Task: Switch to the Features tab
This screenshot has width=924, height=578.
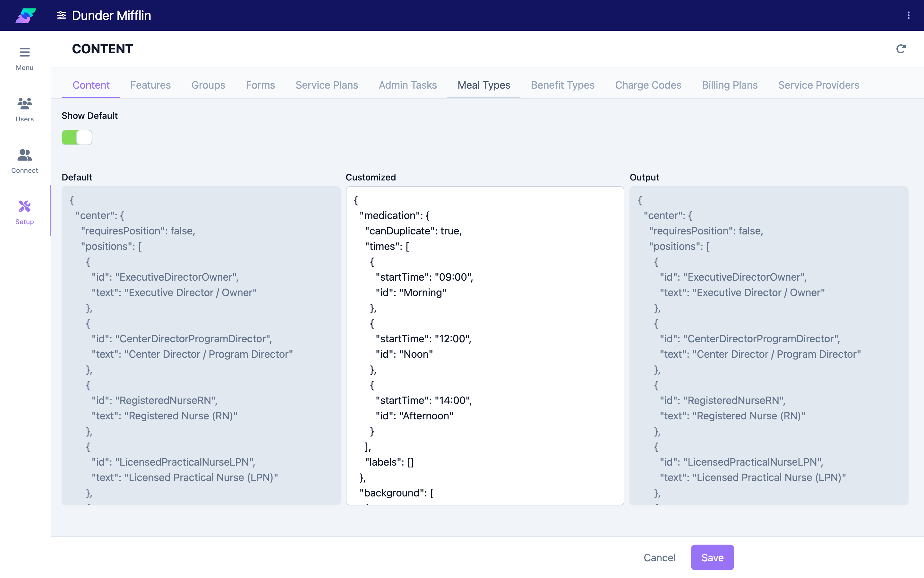Action: click(150, 85)
